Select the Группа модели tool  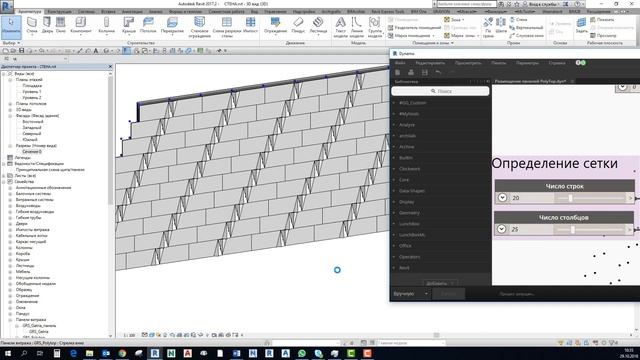(375, 27)
